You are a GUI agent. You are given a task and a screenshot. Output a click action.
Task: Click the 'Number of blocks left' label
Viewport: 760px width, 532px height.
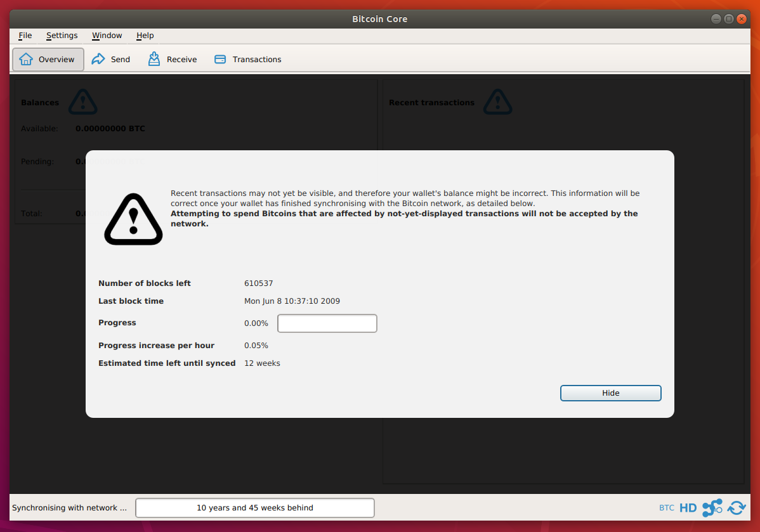coord(145,283)
